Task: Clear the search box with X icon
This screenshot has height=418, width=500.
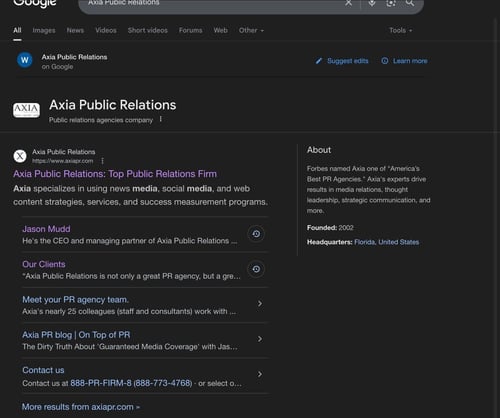Action: 348,3
